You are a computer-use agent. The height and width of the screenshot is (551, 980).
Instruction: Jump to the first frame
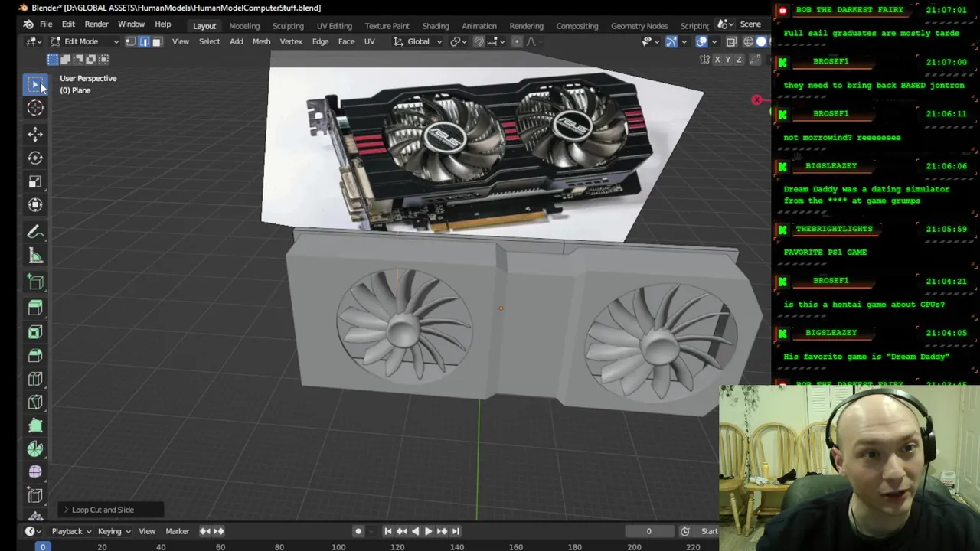tap(388, 531)
